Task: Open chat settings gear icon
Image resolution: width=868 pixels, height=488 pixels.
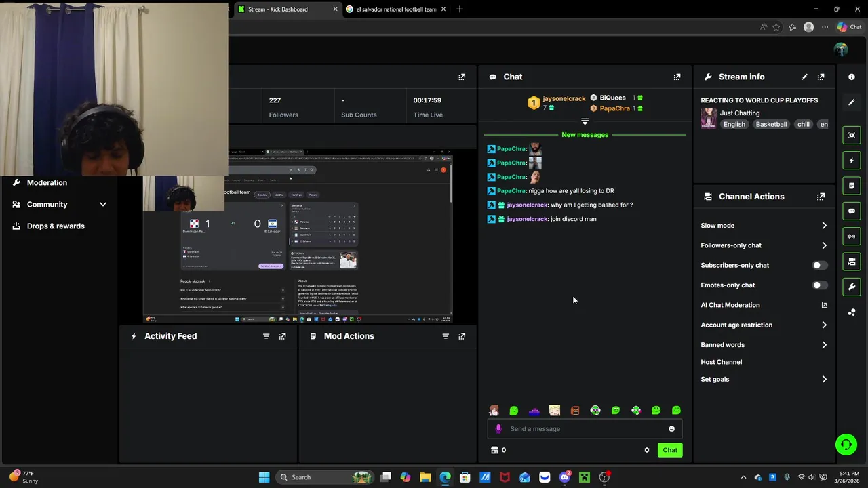Action: pos(647,450)
